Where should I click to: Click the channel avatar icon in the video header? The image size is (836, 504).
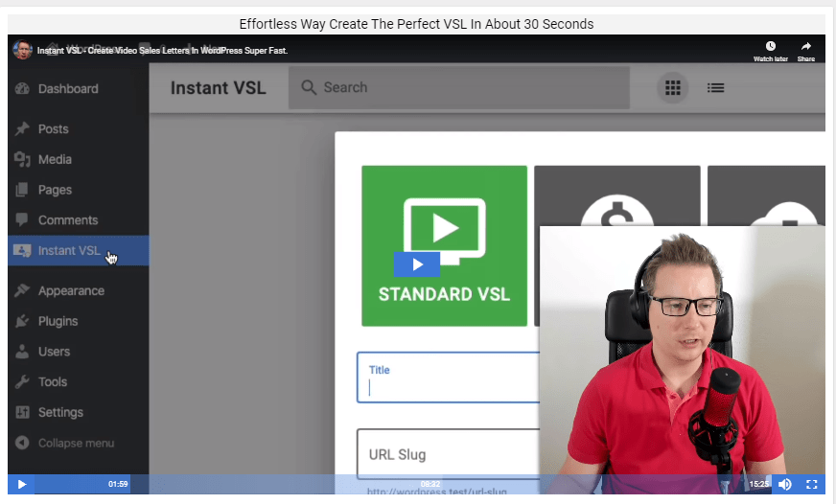click(x=22, y=50)
